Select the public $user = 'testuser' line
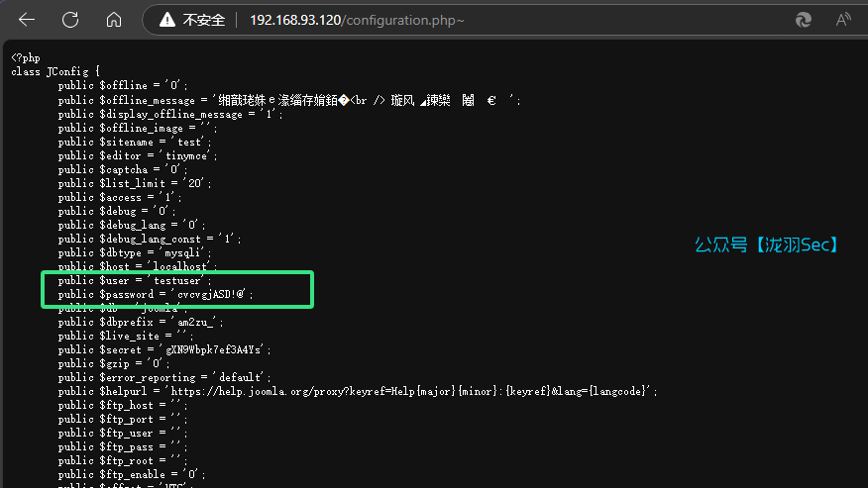868x488 pixels. [135, 280]
